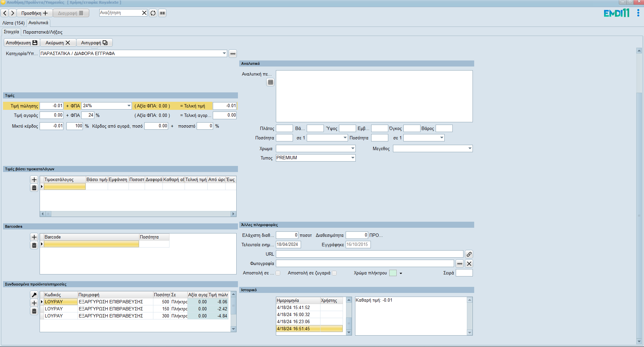The height and width of the screenshot is (347, 644).
Task: Add a new price list row
Action: [x=34, y=180]
